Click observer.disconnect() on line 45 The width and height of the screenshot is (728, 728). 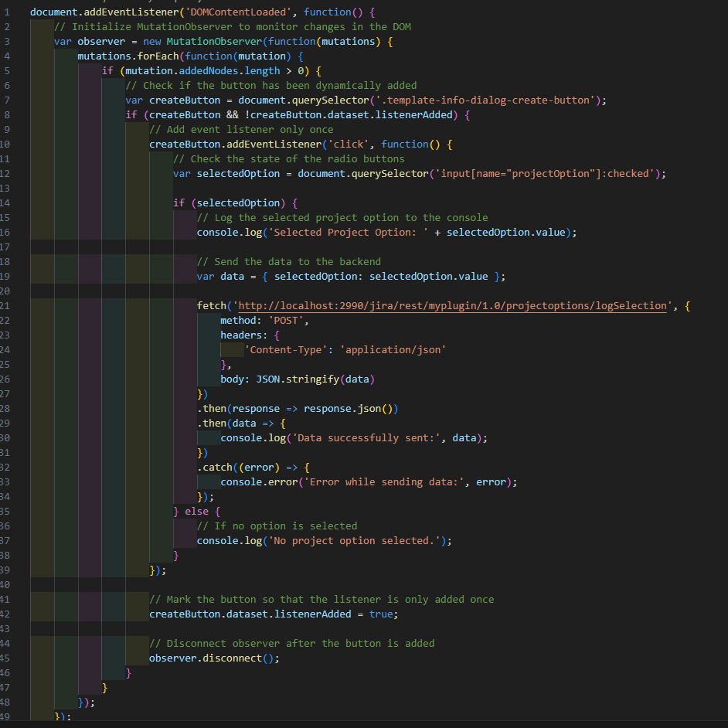(213, 658)
